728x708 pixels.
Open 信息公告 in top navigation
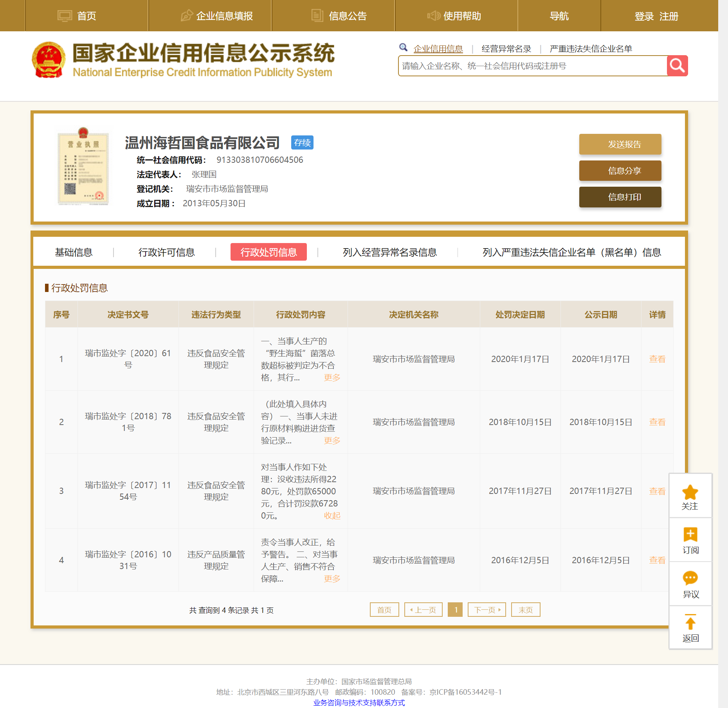(x=348, y=16)
